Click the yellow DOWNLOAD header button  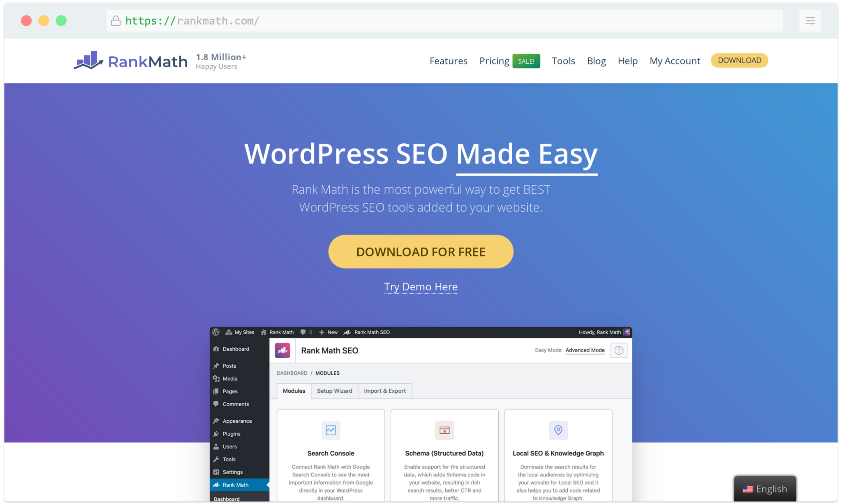tap(739, 60)
